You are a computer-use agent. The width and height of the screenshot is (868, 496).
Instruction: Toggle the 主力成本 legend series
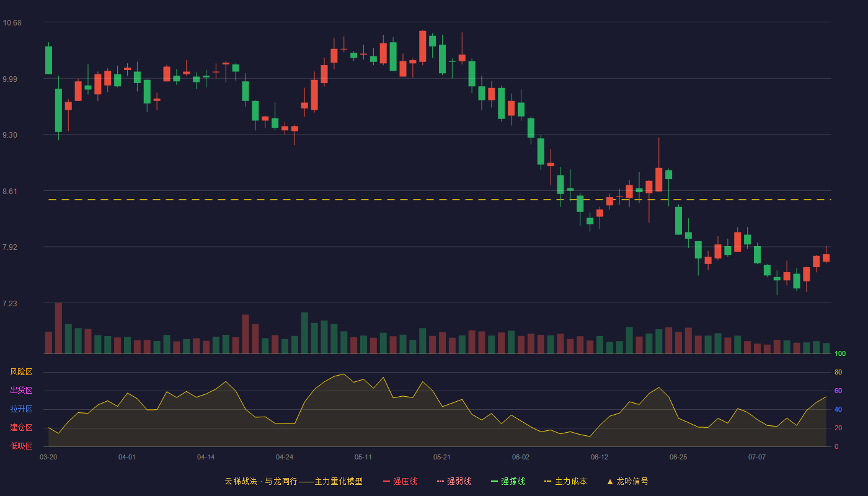pos(565,481)
